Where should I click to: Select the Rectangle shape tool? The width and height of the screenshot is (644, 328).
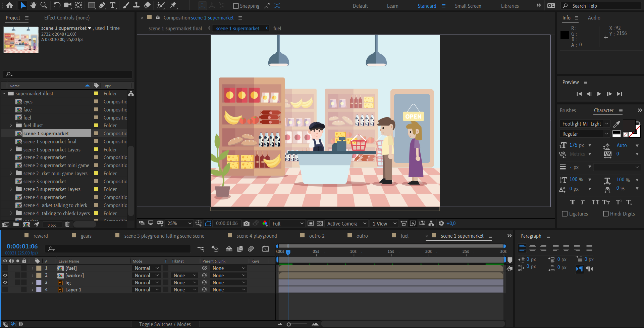pyautogui.click(x=92, y=5)
